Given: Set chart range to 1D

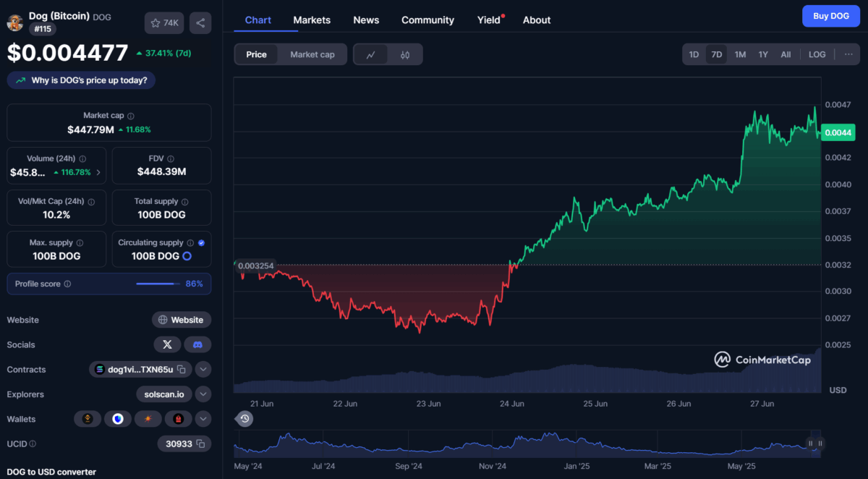Looking at the screenshot, I should 694,54.
